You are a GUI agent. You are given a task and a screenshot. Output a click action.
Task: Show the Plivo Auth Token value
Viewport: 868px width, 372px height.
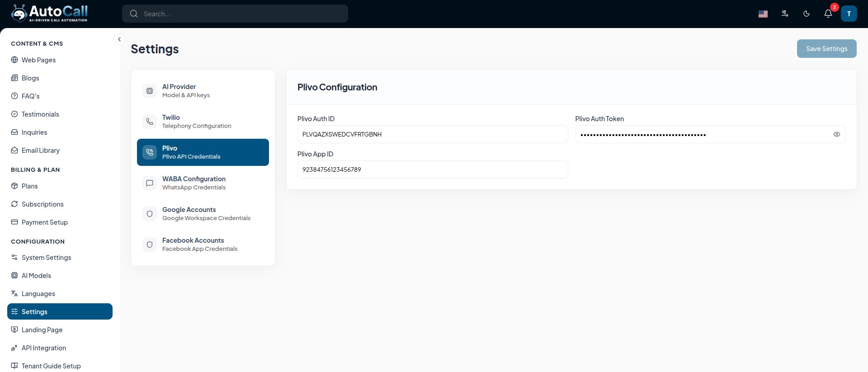click(x=837, y=134)
